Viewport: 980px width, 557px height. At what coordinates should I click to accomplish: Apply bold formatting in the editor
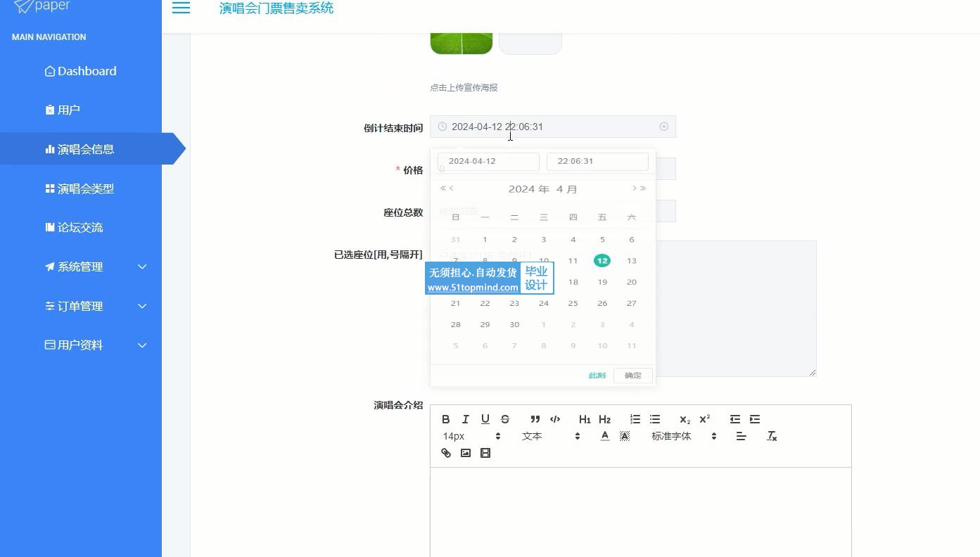(445, 419)
